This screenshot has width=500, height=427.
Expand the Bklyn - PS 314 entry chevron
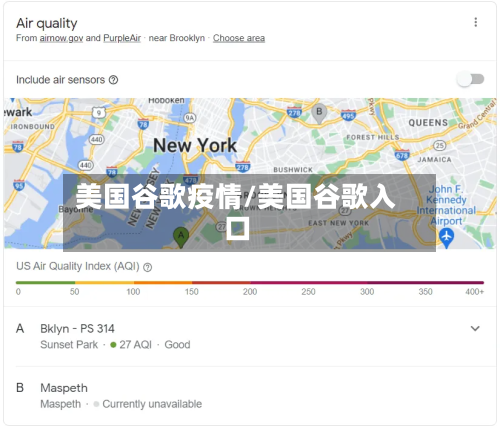[475, 328]
